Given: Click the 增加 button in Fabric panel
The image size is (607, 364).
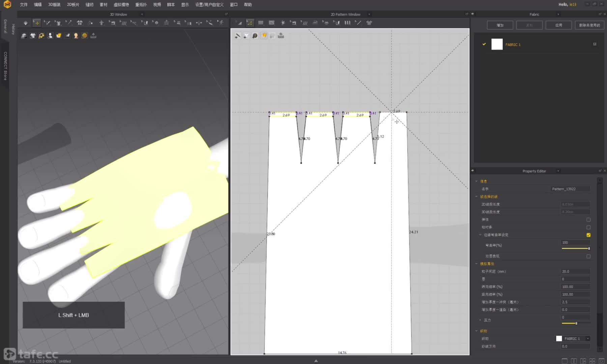Looking at the screenshot, I should [500, 25].
